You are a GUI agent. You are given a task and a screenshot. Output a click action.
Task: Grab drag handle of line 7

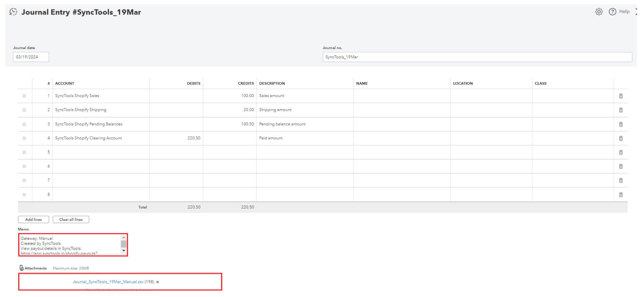pyautogui.click(x=24, y=180)
